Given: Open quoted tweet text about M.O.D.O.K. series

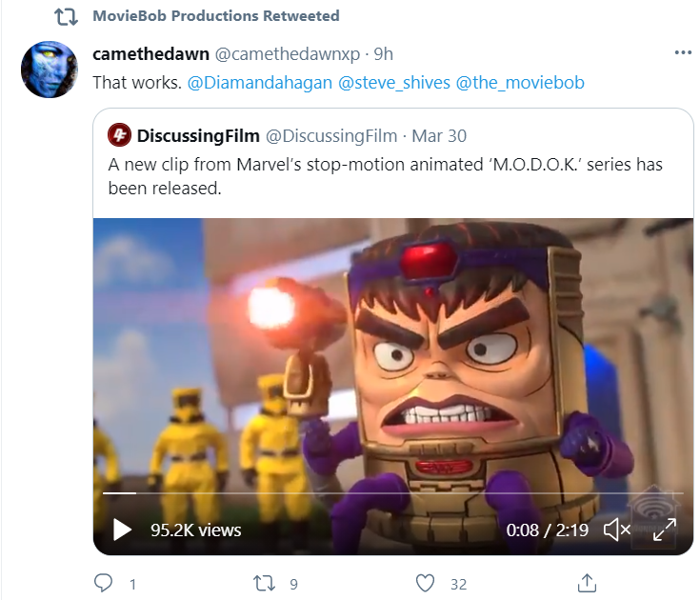Looking at the screenshot, I should coord(386,176).
